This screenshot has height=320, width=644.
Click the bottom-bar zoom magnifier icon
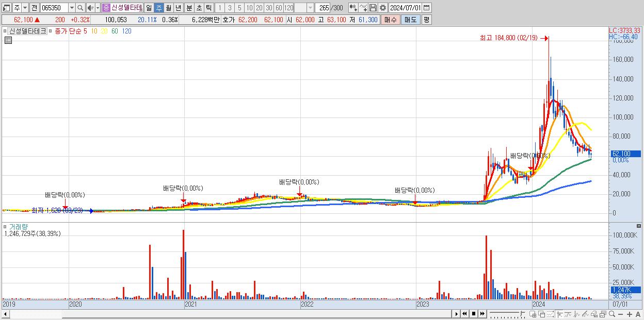[x=612, y=314]
